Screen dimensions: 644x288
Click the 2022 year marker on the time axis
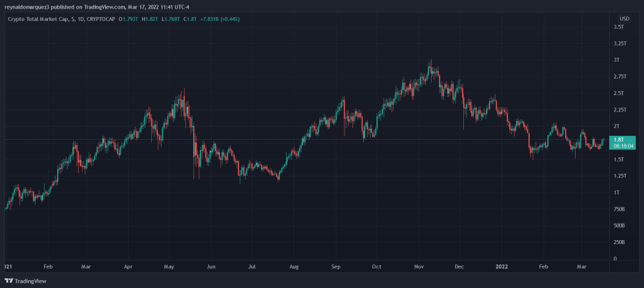[501, 268]
